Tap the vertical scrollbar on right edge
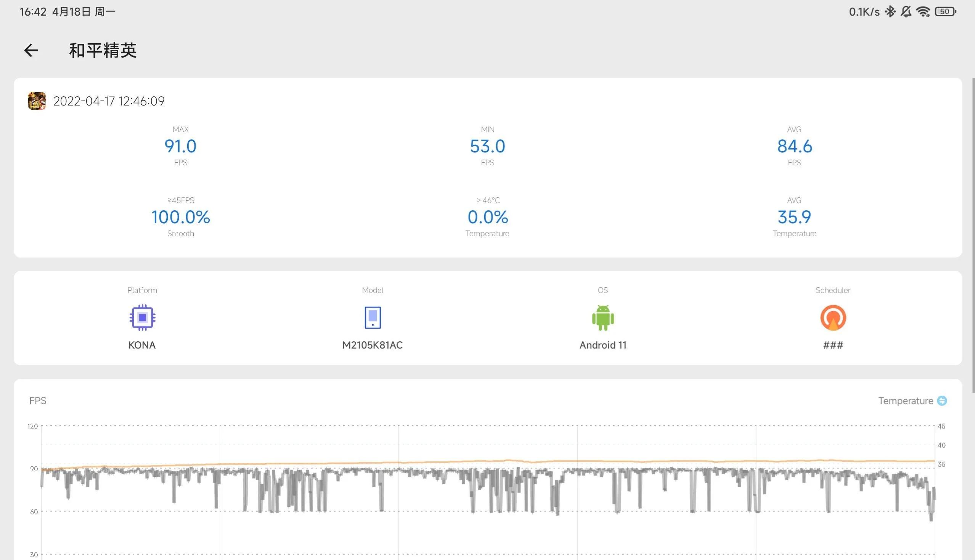This screenshot has width=975, height=560. (973, 235)
